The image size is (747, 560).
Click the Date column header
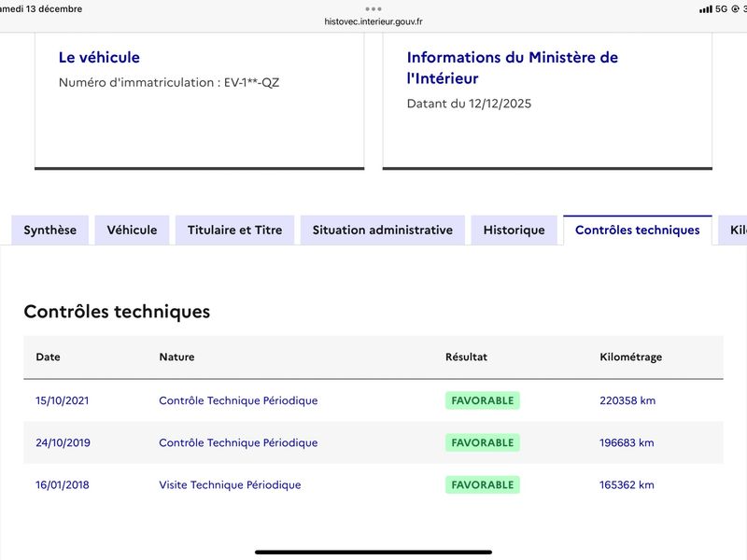point(49,357)
